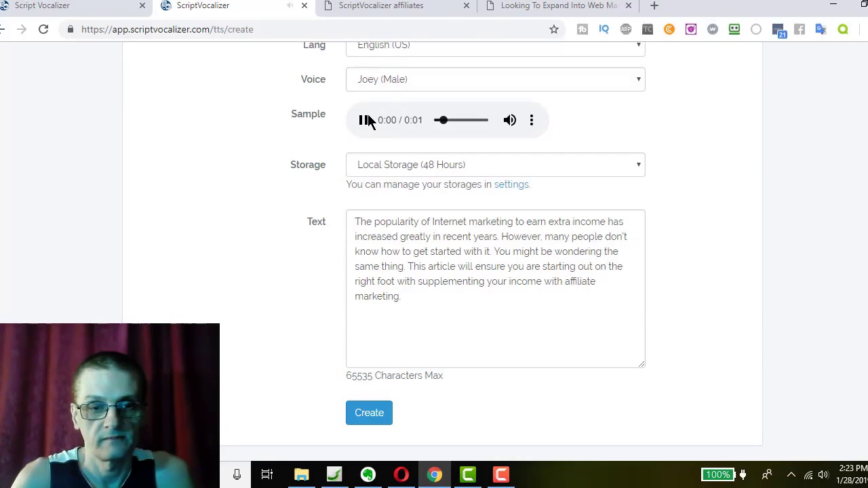868x488 pixels.
Task: Open the Voice dropdown showing Joey (Male)
Action: (x=496, y=79)
